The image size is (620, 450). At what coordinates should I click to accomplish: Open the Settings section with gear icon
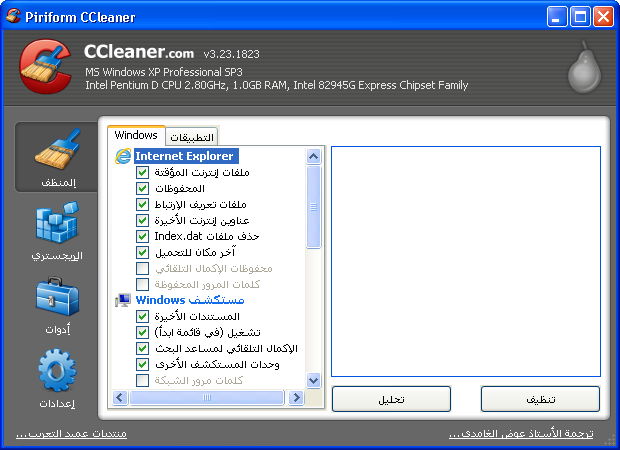click(56, 378)
